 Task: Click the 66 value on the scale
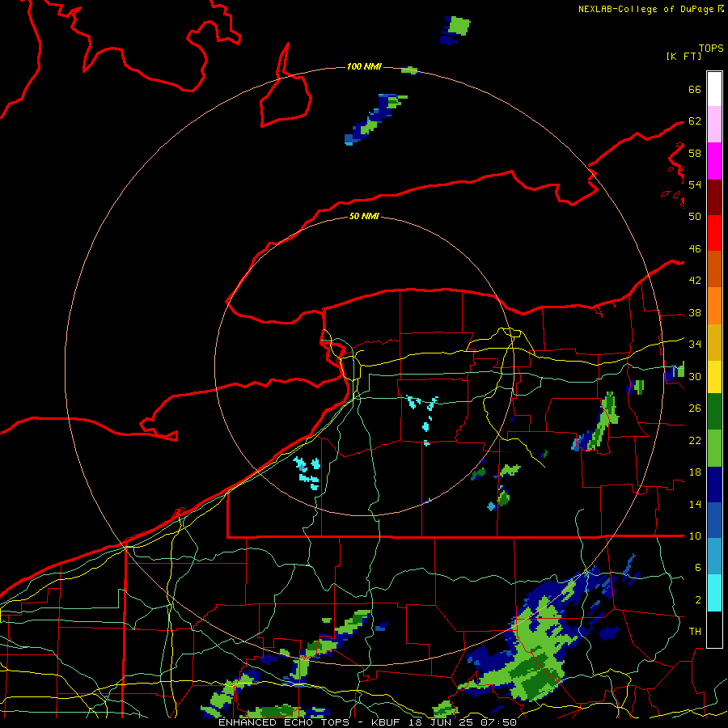tap(695, 90)
